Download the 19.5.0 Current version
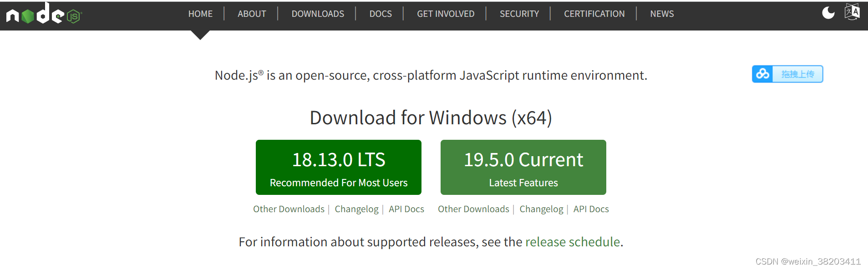This screenshot has width=868, height=270. tap(523, 167)
